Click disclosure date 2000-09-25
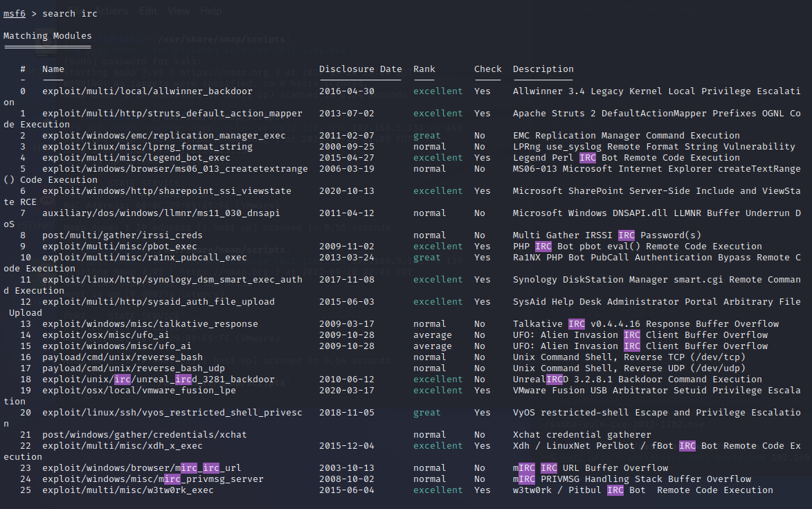Viewport: 812px width, 509px height. tap(346, 147)
